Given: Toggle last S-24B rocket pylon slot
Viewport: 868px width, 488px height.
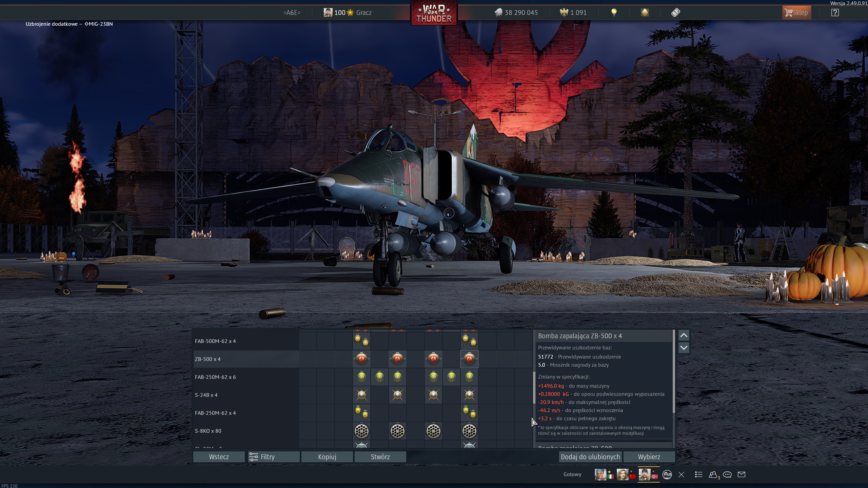Looking at the screenshot, I should click(469, 395).
